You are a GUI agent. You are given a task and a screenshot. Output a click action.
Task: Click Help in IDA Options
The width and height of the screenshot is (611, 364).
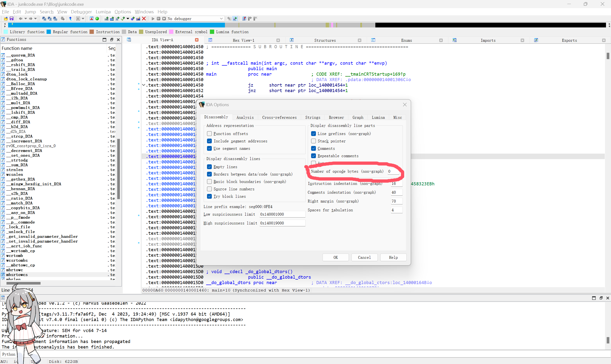393,257
